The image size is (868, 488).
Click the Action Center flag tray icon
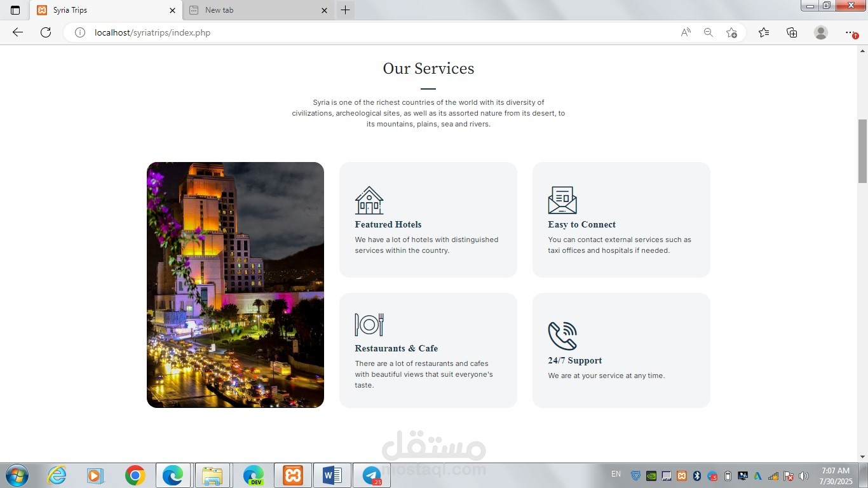point(789,476)
